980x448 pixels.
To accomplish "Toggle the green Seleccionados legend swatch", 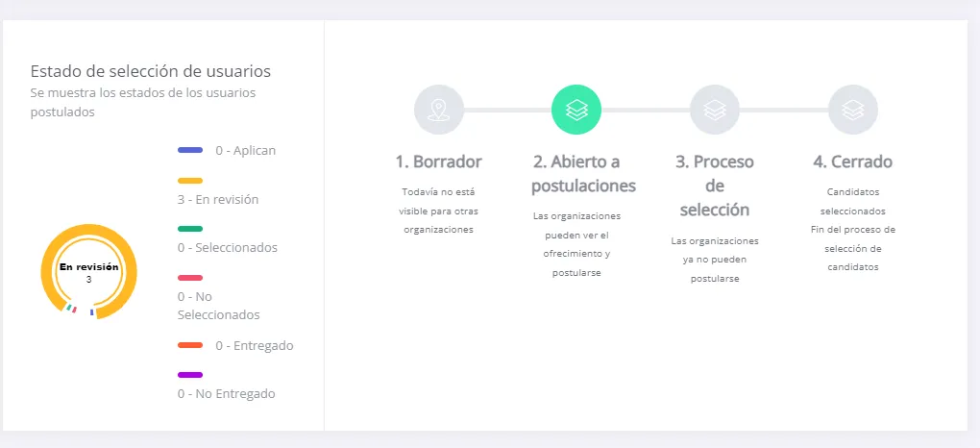I will point(190,229).
